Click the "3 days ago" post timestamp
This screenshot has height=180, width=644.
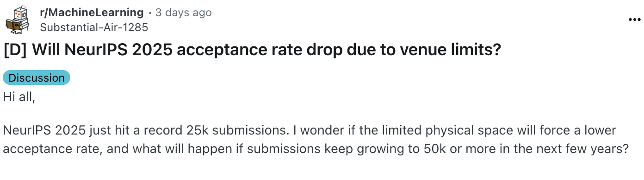[184, 13]
